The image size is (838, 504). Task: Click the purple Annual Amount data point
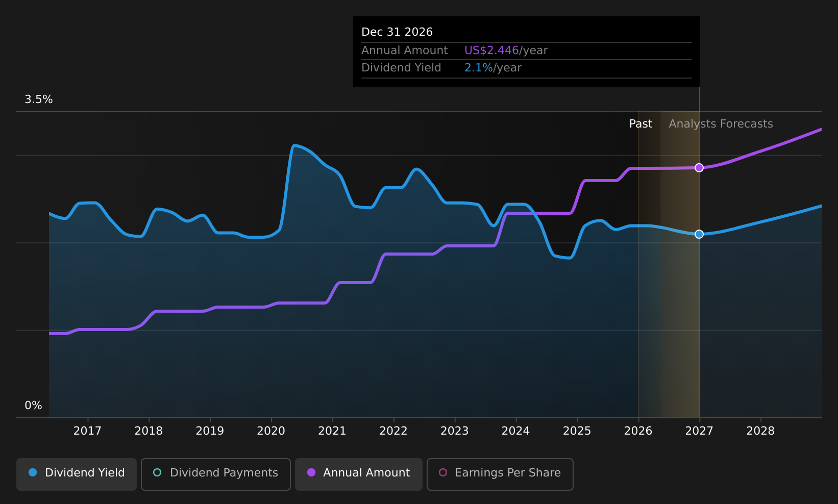(699, 168)
